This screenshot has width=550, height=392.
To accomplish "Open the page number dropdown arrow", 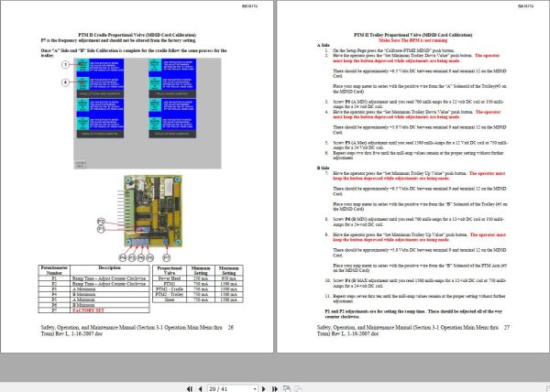I will pyautogui.click(x=255, y=388).
